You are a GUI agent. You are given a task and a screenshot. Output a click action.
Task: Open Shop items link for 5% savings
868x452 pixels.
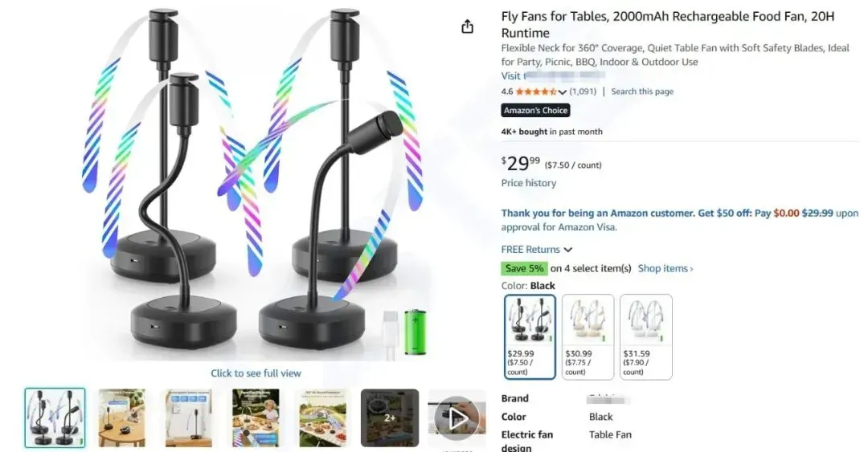pos(665,268)
